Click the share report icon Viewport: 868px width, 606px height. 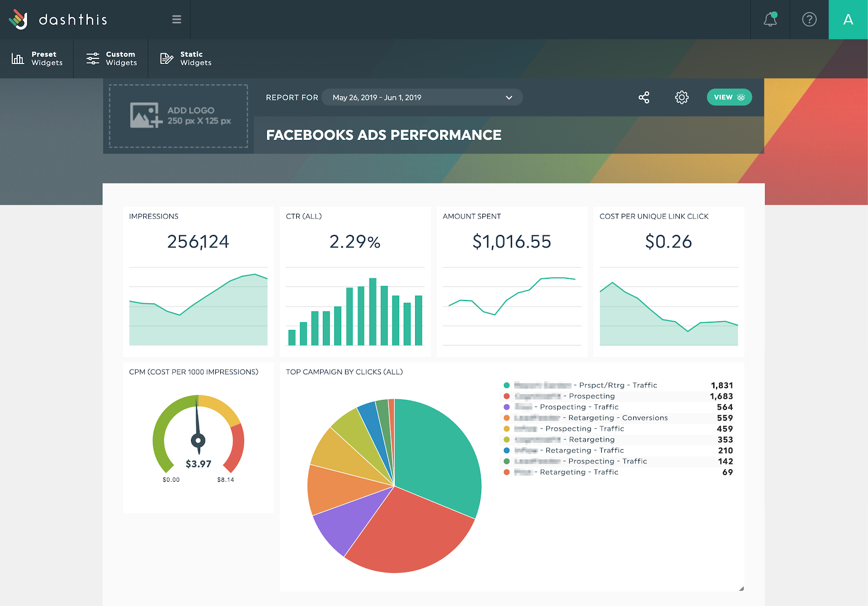[644, 98]
